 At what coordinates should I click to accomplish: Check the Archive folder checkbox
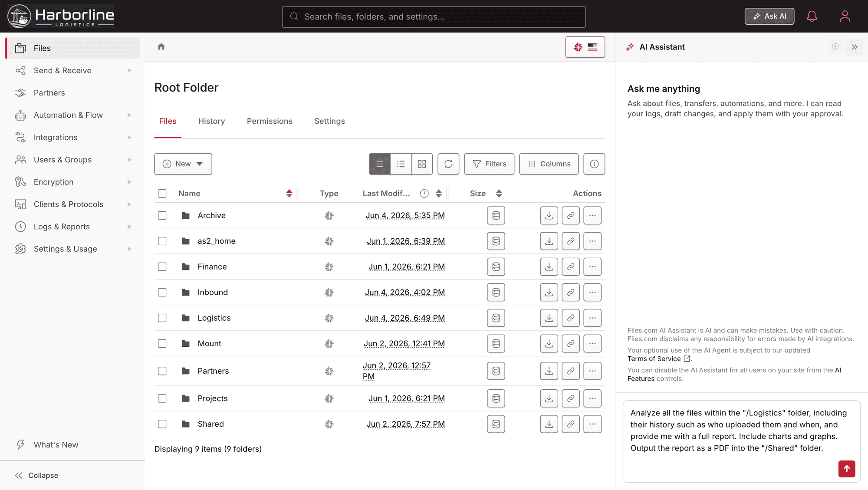162,216
